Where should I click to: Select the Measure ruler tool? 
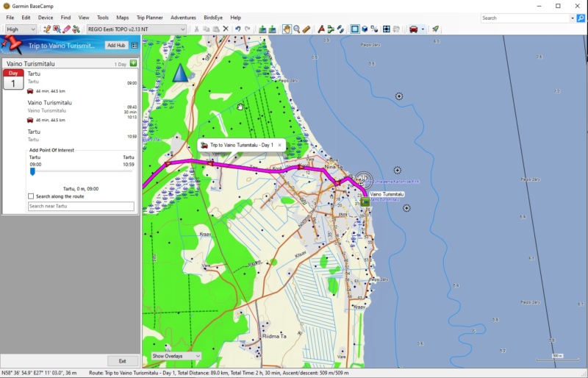coord(306,29)
